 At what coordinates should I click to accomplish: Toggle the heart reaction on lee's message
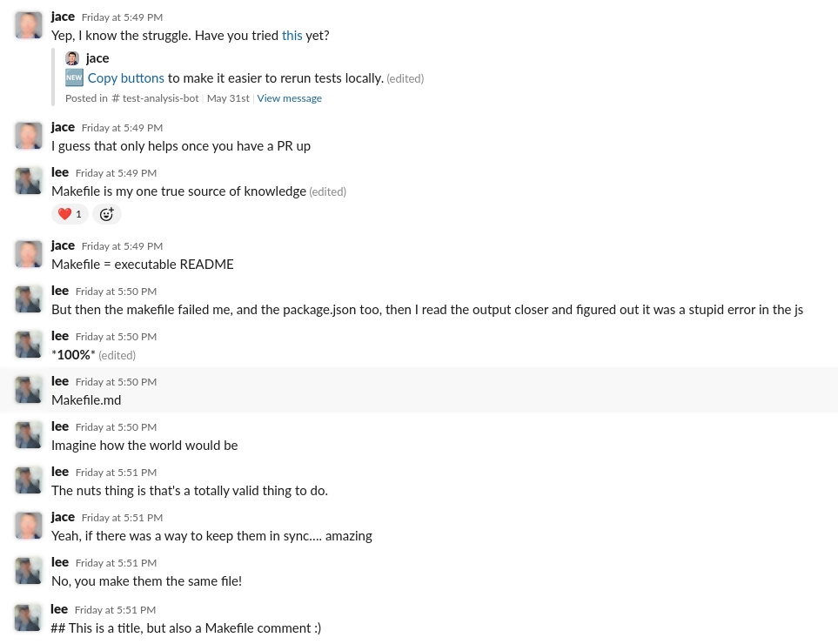point(70,214)
